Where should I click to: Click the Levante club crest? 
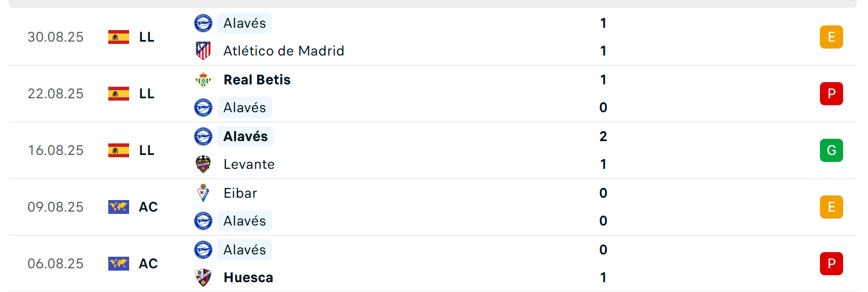pyautogui.click(x=203, y=164)
